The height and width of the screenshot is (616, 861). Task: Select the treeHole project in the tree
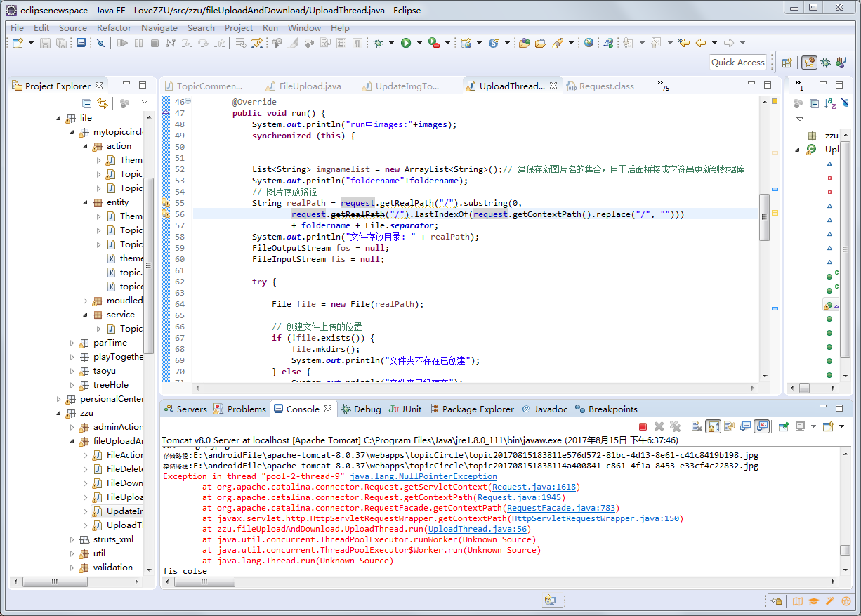click(x=110, y=385)
